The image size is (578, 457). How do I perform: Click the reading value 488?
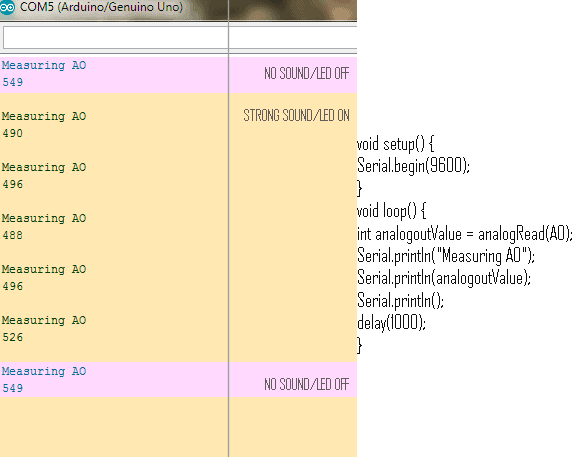[x=13, y=235]
